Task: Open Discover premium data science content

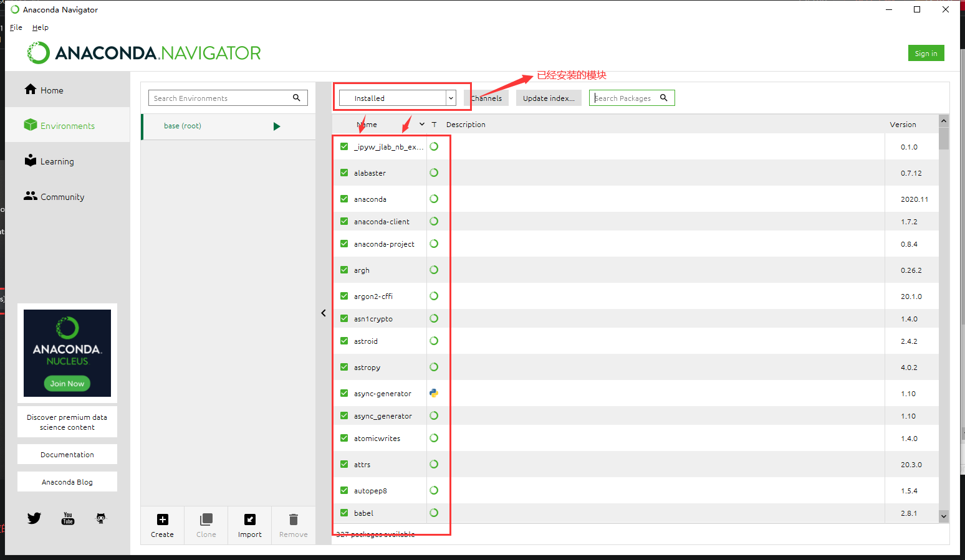Action: [x=67, y=422]
